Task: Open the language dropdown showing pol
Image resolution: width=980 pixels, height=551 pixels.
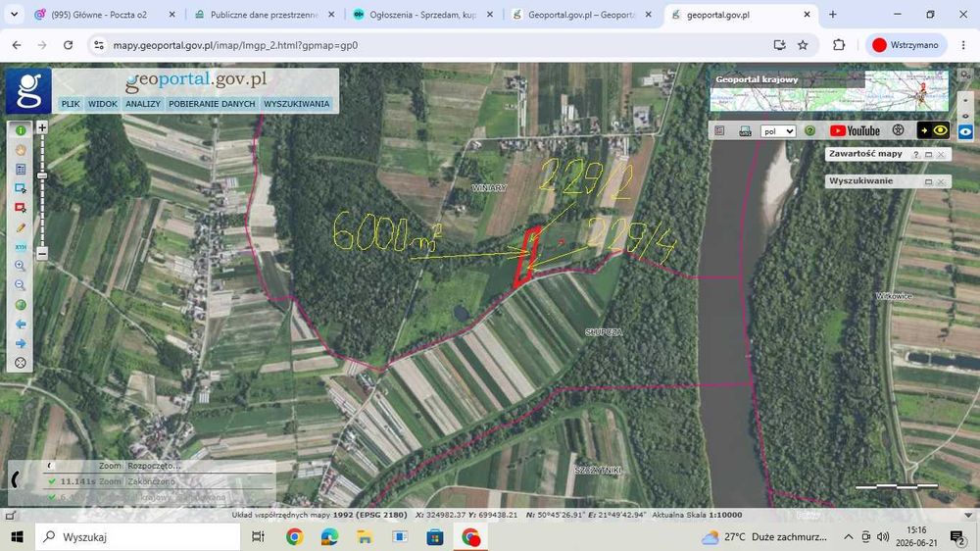Action: point(778,131)
